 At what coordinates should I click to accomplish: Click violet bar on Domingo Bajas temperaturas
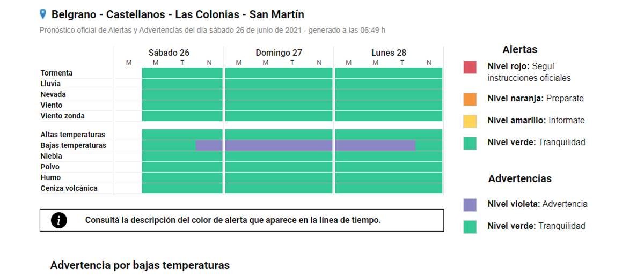[x=279, y=145]
